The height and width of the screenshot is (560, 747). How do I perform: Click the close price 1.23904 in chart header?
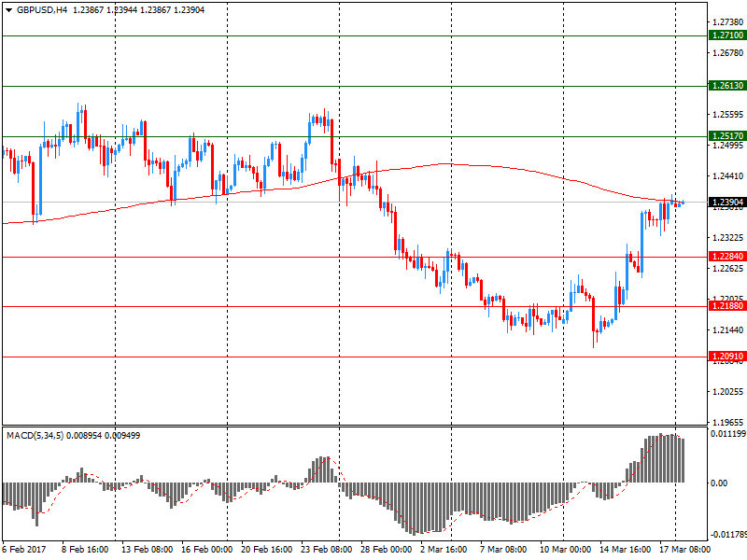coord(190,10)
